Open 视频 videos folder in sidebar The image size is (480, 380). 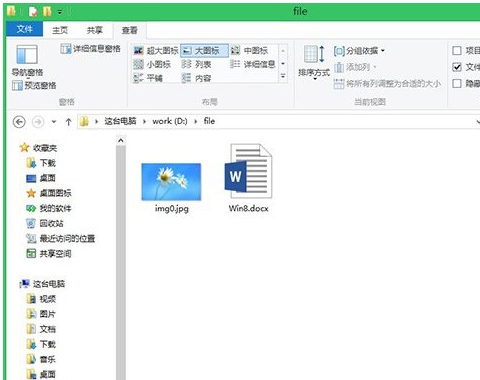tap(41, 299)
